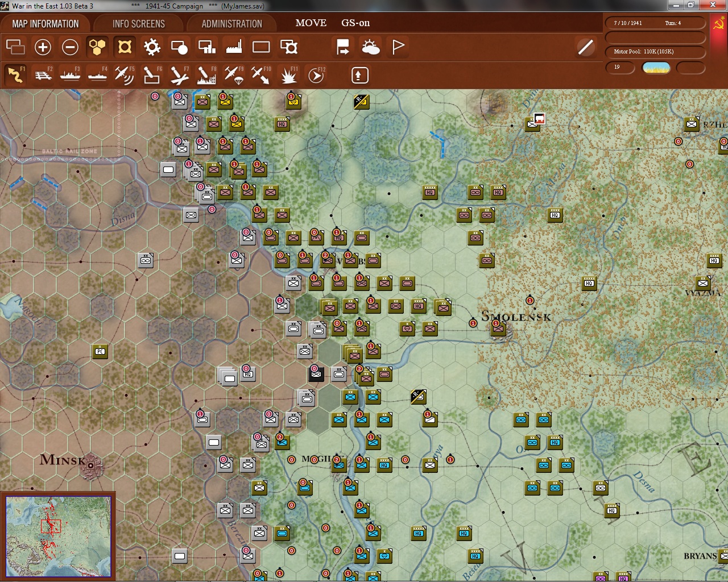Click the diagonal slash round button
The width and height of the screenshot is (728, 582).
click(585, 47)
